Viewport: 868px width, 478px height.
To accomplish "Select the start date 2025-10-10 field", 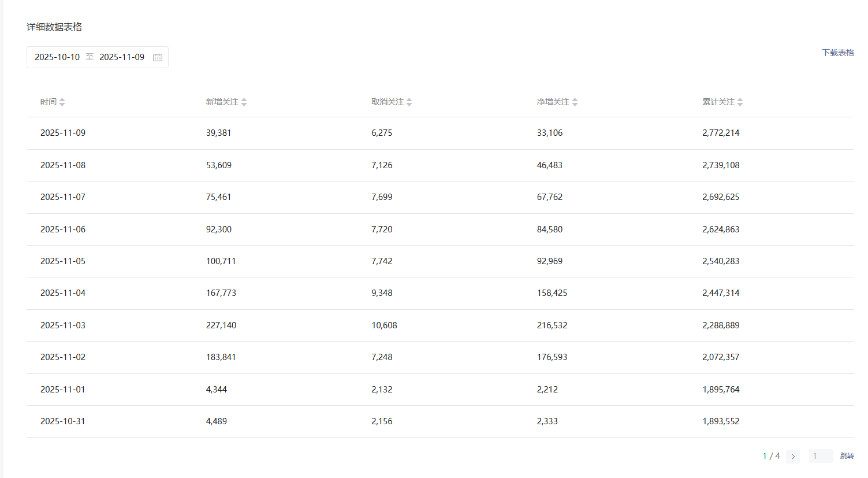I will 57,57.
